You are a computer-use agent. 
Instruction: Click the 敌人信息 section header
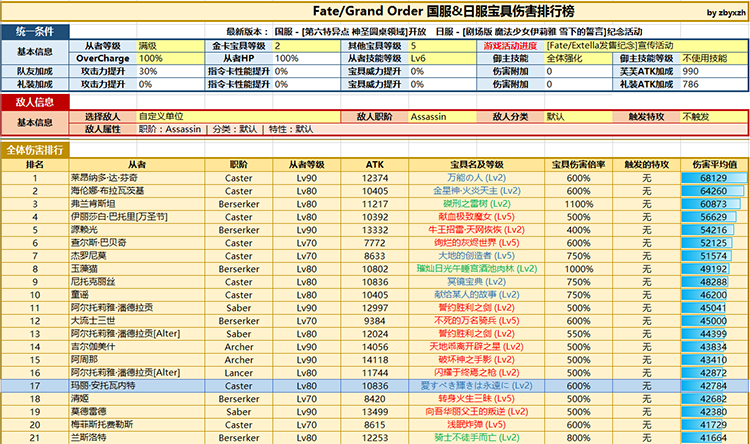coord(35,102)
